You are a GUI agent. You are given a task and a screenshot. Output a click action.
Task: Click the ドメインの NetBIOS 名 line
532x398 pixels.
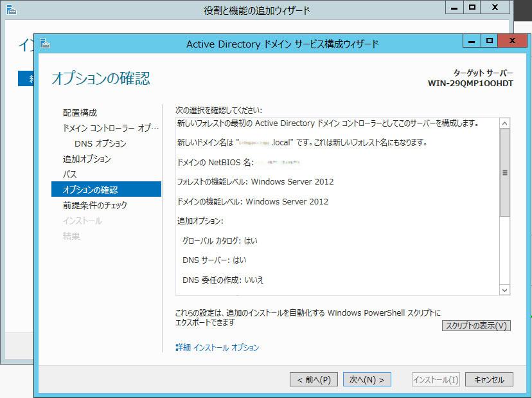coord(238,162)
